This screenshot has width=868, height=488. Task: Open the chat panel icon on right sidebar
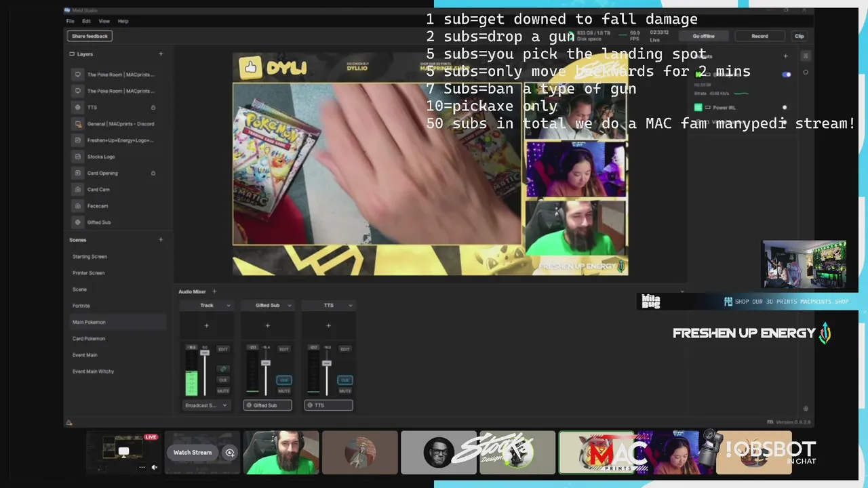806,73
